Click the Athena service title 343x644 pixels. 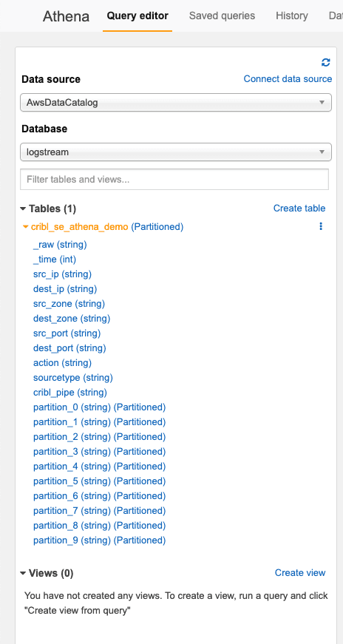click(x=66, y=16)
